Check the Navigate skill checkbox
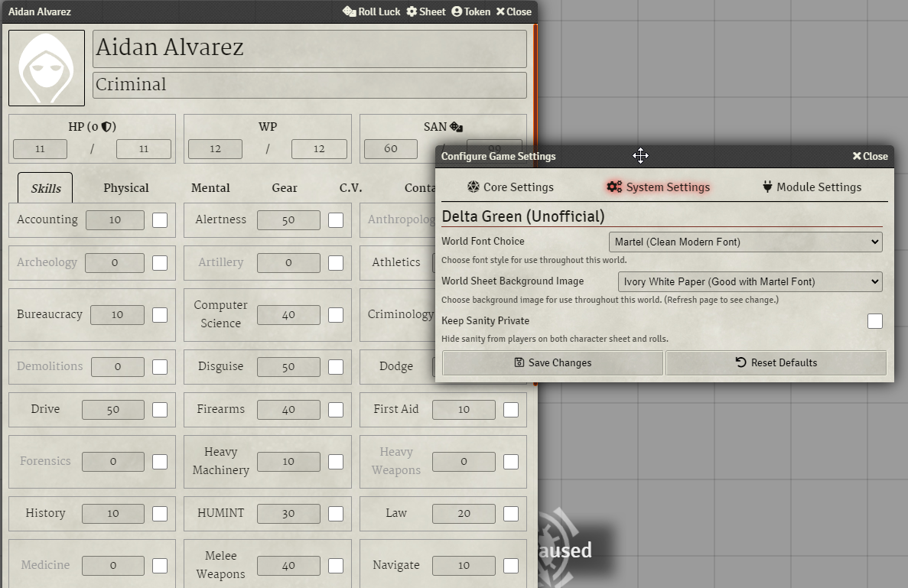 click(511, 566)
